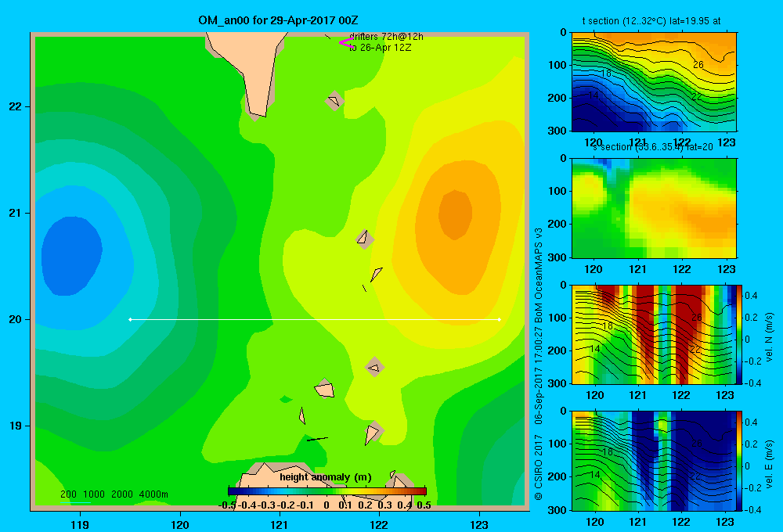Click the dark blue low anomaly center
783x532 pixels.
(x=71, y=256)
